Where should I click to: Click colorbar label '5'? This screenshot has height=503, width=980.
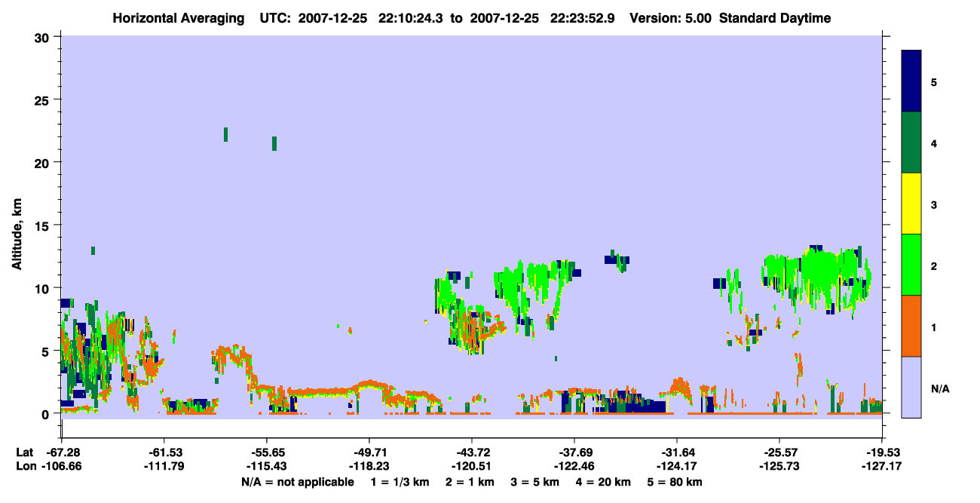[x=934, y=81]
